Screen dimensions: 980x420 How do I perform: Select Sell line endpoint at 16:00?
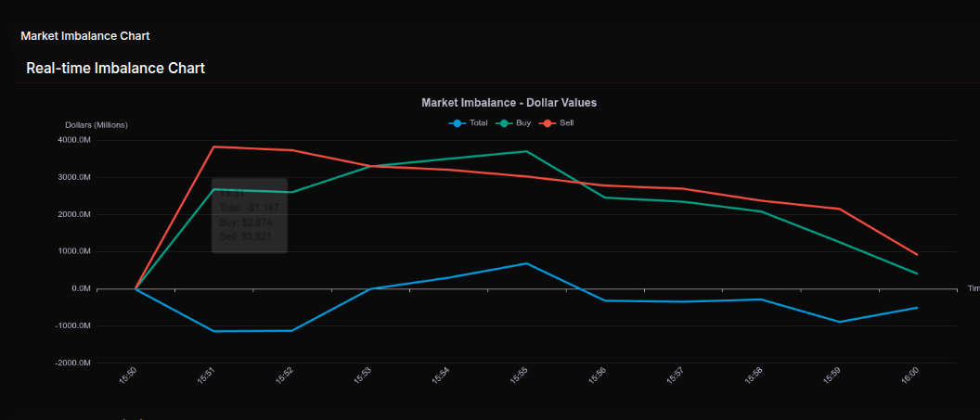click(x=917, y=254)
